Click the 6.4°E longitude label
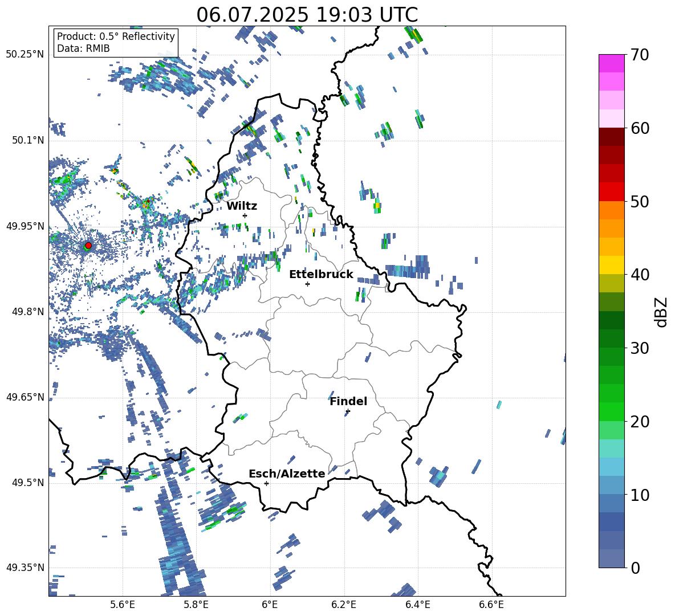Viewport: 675px width, 616px height. [417, 605]
